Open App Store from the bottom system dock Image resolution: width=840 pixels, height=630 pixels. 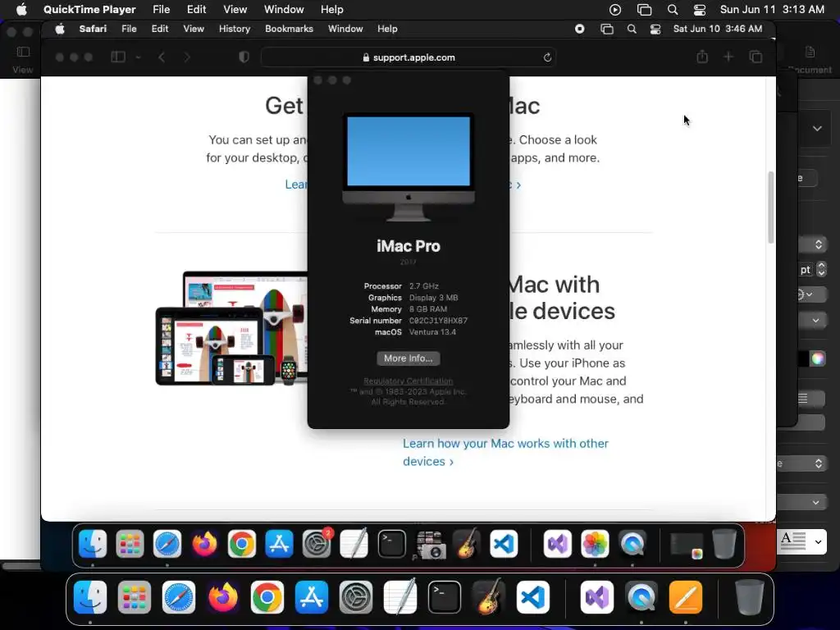click(x=311, y=597)
